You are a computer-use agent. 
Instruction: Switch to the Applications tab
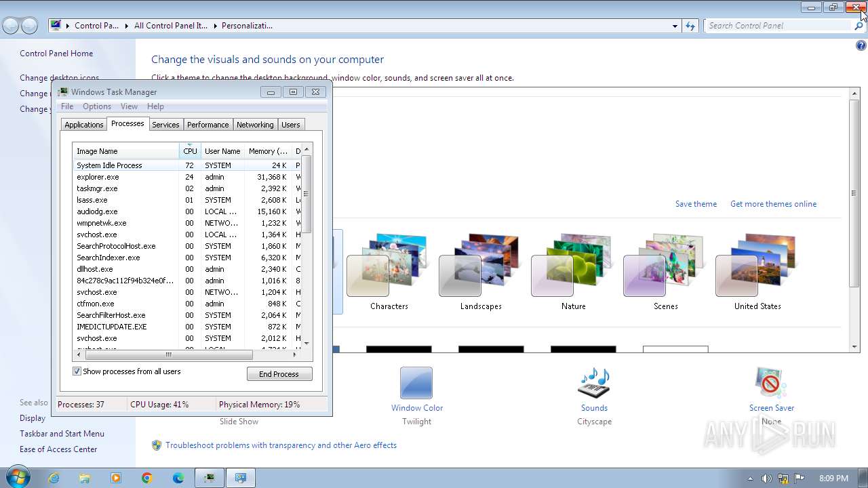(x=84, y=125)
